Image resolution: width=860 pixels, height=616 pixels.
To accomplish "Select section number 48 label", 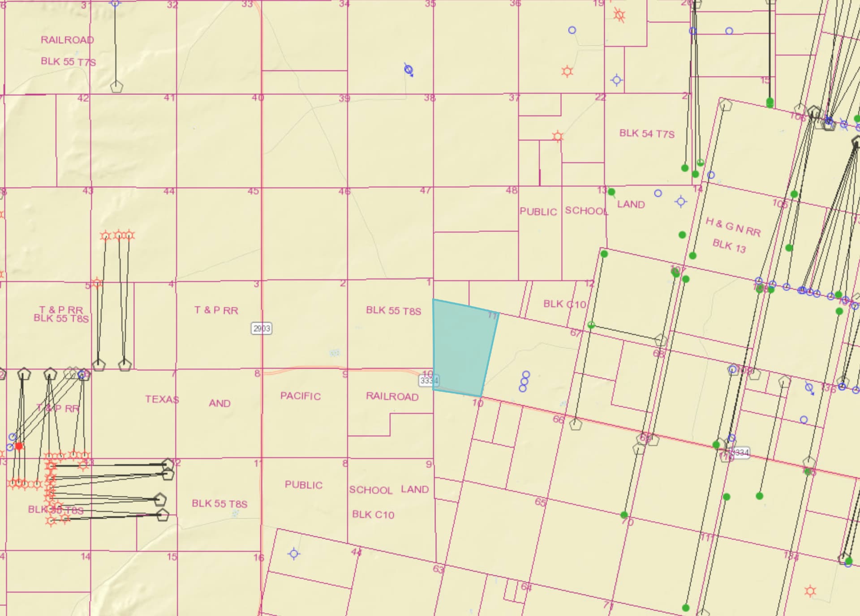I will (511, 190).
